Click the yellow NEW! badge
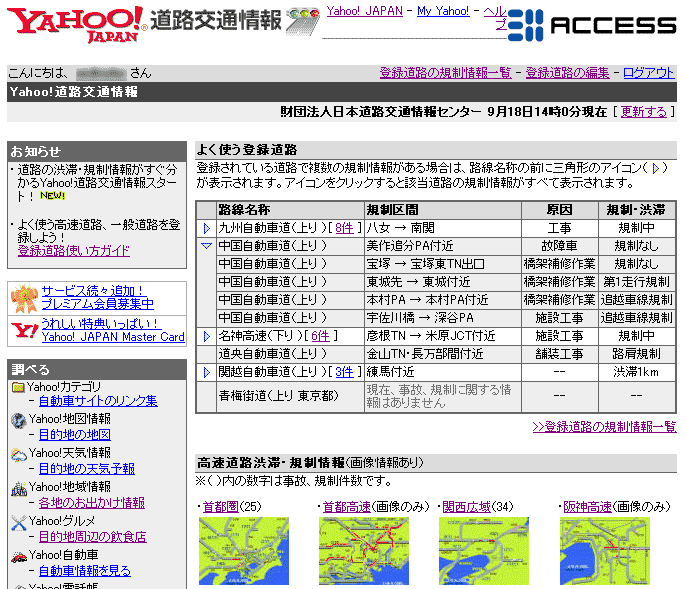This screenshot has height=589, width=685. [52, 196]
